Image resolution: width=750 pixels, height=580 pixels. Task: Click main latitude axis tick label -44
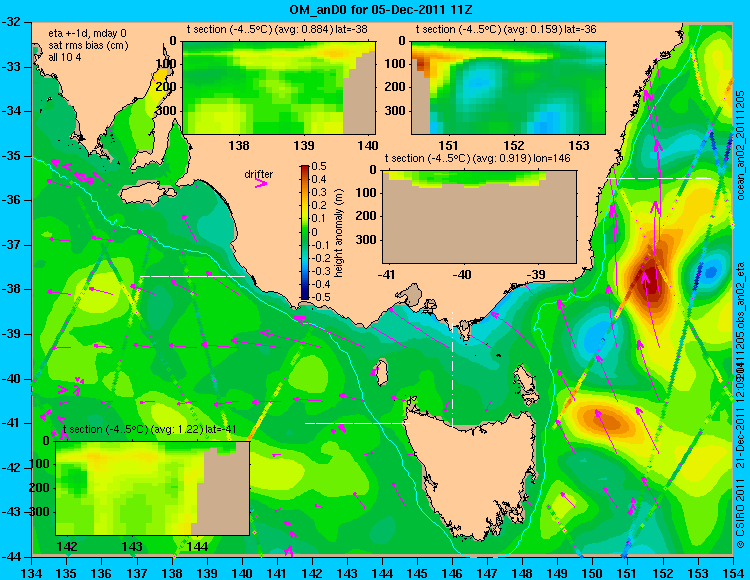13,557
